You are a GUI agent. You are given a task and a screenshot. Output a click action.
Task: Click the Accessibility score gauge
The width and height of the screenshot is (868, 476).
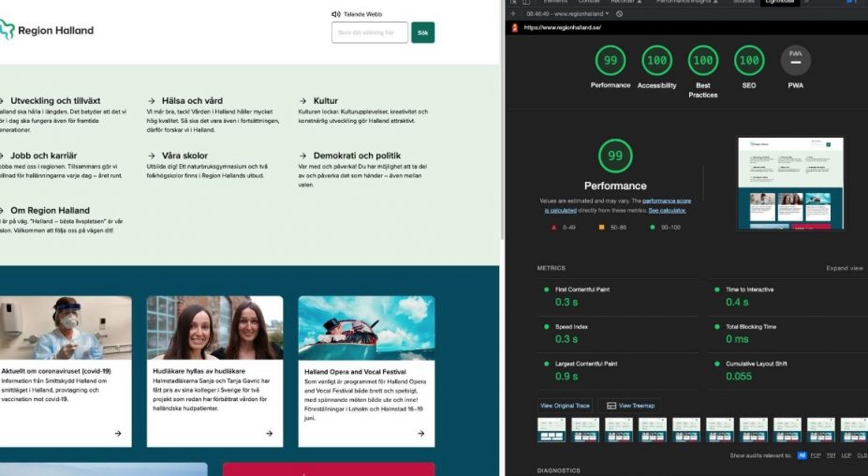coord(656,60)
